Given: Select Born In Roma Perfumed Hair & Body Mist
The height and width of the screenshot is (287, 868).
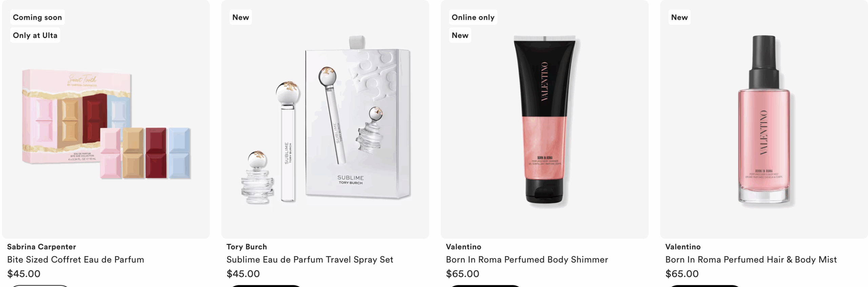Looking at the screenshot, I should [x=751, y=260].
